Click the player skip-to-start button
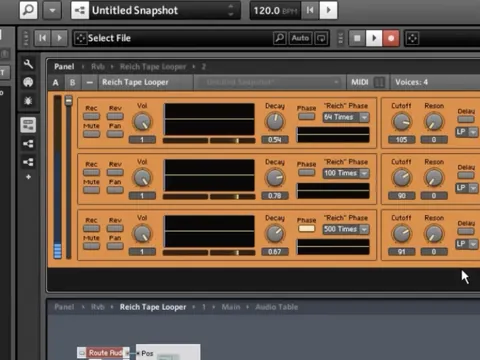 click(x=42, y=38)
